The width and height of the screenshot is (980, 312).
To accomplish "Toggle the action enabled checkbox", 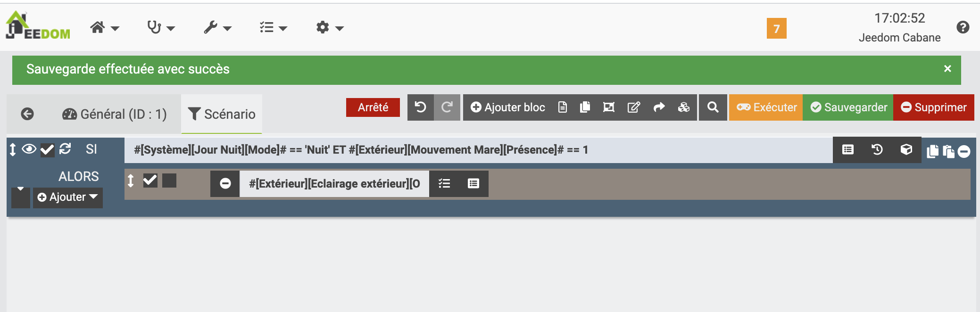I will 150,180.
